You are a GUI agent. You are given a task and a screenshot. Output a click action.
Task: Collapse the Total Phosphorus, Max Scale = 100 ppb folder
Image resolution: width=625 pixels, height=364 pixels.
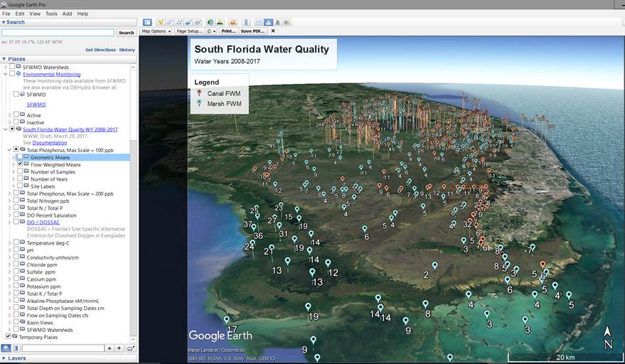(9, 150)
